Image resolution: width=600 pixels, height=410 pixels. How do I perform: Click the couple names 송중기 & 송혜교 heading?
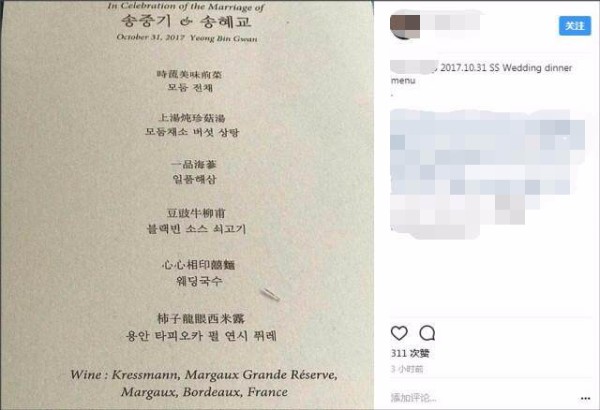pos(186,21)
